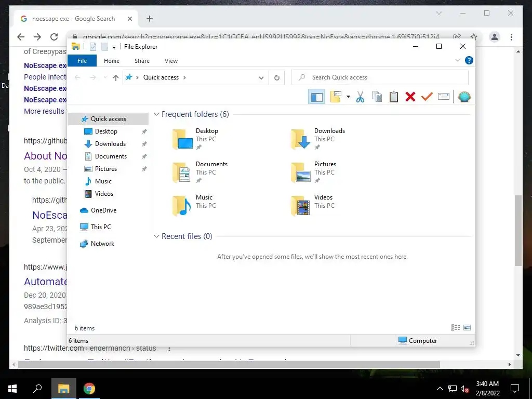Expand chevron after Quick access breadcrumb
The width and height of the screenshot is (532, 399).
184,78
